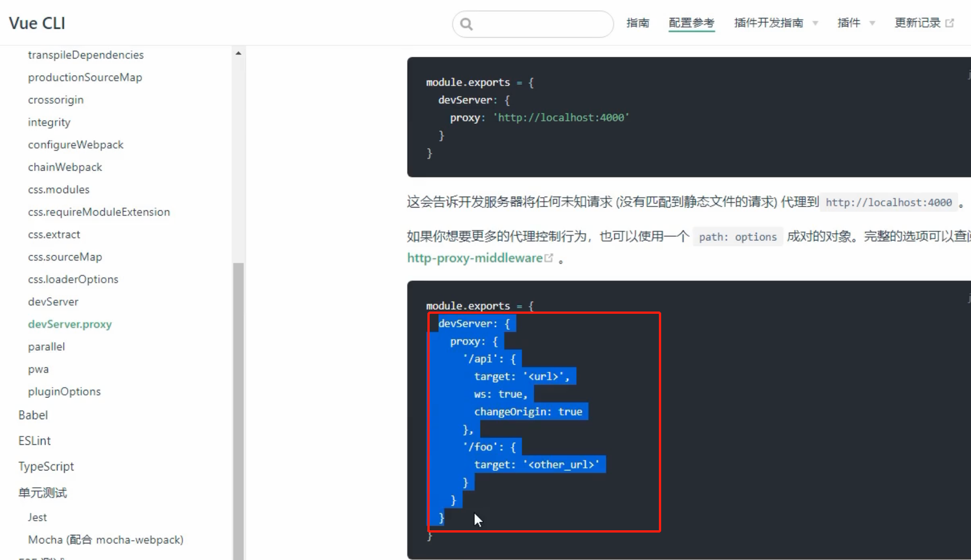This screenshot has height=560, width=971.
Task: Click the inline code path: options
Action: click(738, 237)
